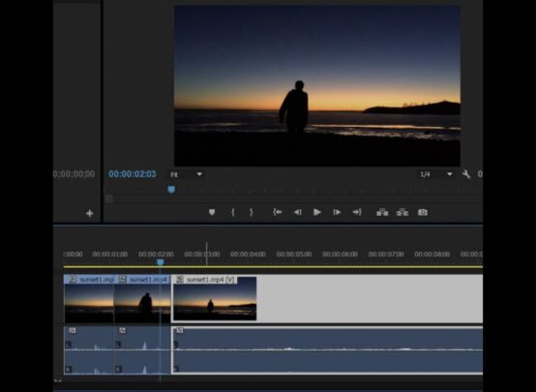Click the Extract button
Screen dimensions: 536x392
pyautogui.click(x=402, y=212)
